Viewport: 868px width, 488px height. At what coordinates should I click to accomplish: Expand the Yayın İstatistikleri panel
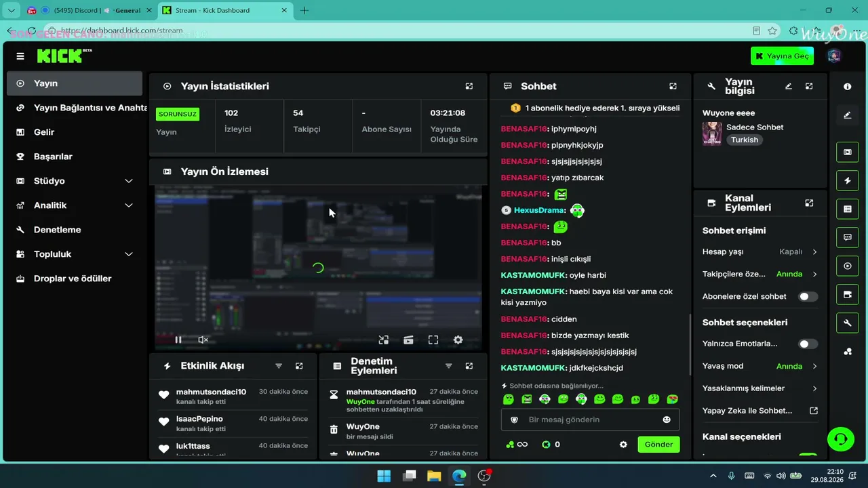469,86
